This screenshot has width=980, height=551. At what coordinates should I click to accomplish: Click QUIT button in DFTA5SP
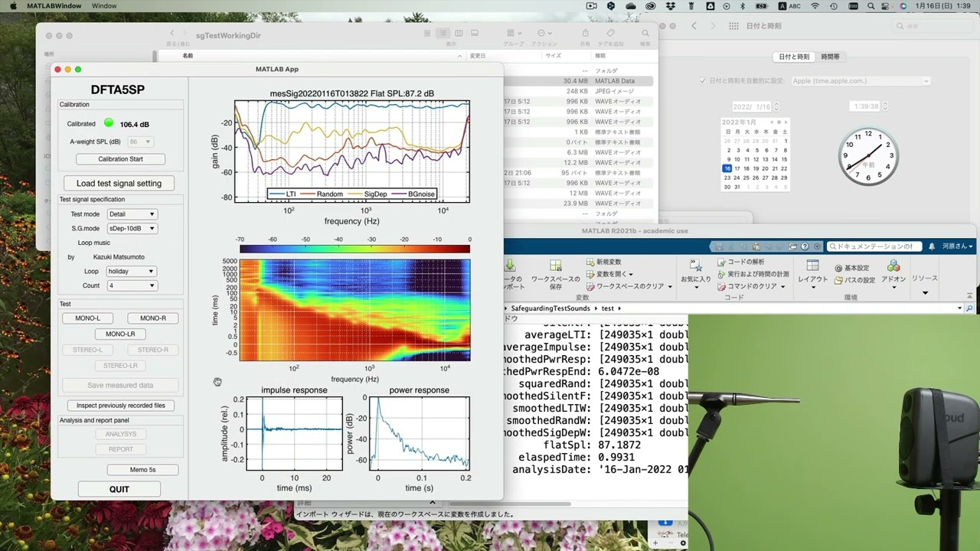pyautogui.click(x=119, y=489)
